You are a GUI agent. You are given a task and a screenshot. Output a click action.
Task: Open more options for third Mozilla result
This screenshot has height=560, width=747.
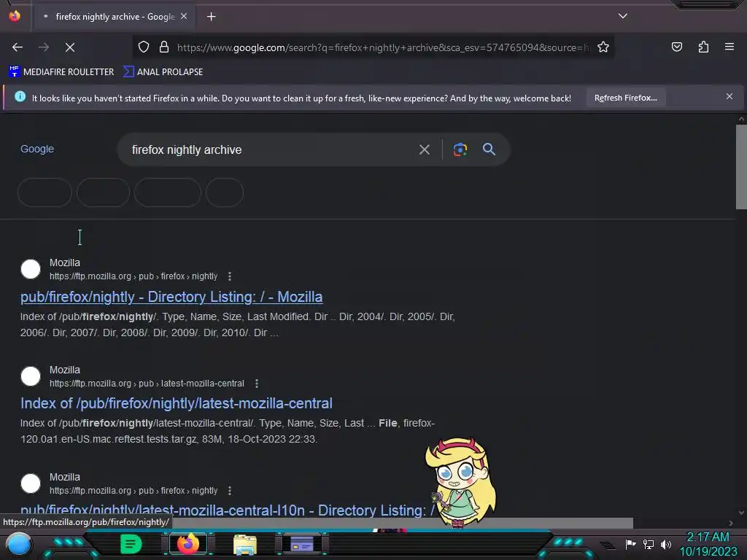[x=230, y=491]
